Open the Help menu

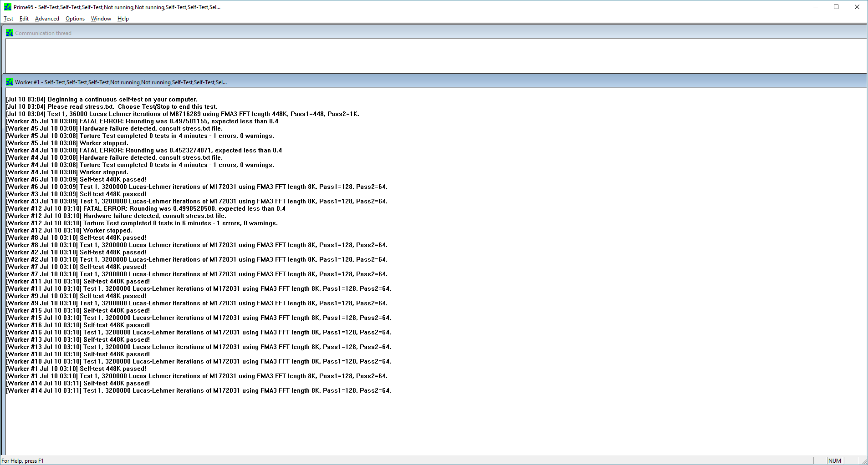pyautogui.click(x=123, y=19)
